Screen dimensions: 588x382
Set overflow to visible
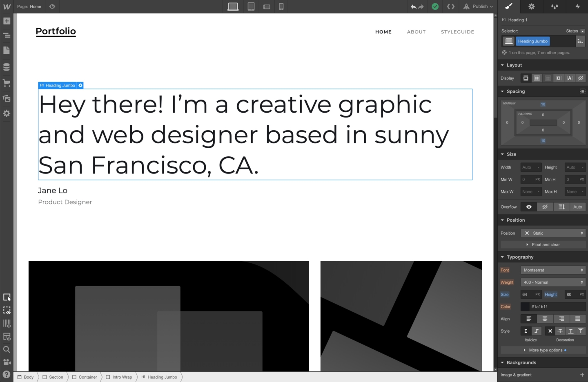[529, 207]
